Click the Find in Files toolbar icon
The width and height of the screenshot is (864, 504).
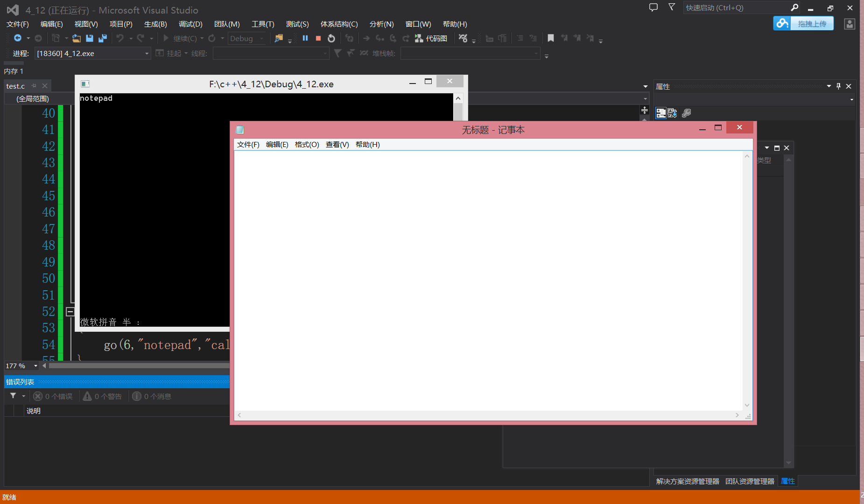coord(279,38)
